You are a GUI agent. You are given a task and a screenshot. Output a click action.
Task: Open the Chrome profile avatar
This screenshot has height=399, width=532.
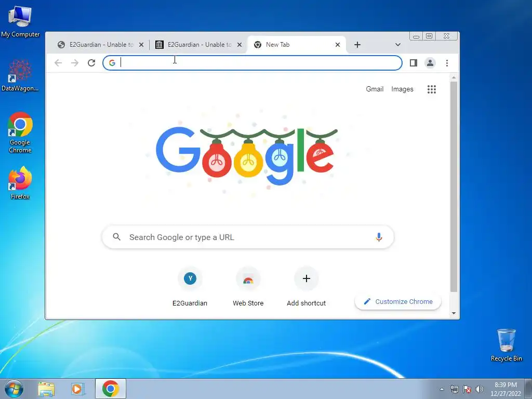(x=430, y=63)
